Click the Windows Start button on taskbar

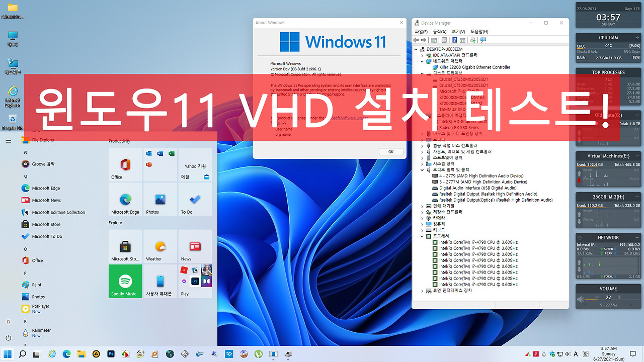point(8,354)
